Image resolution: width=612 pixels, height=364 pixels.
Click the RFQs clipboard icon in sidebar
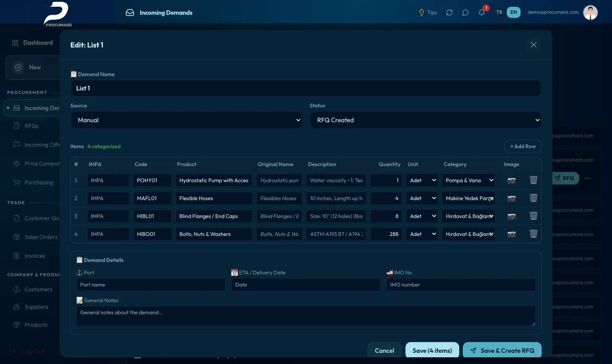(17, 126)
